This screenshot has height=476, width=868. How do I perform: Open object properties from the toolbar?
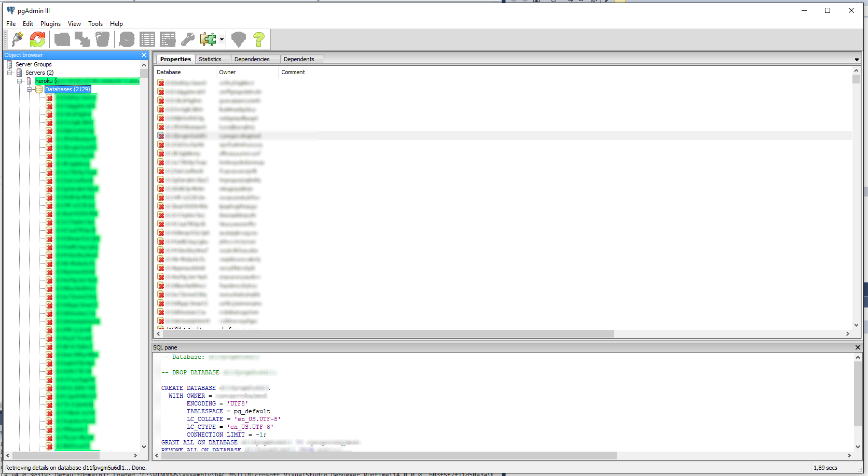[x=62, y=39]
